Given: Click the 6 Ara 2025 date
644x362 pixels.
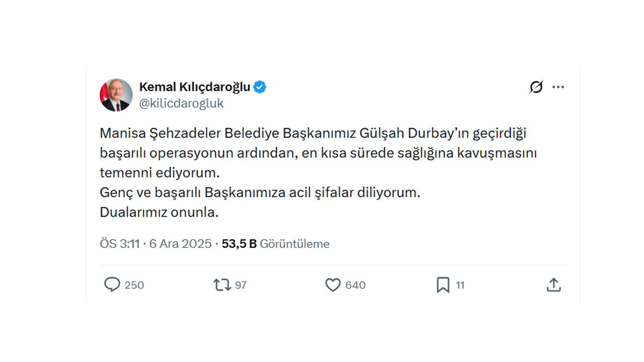Looking at the screenshot, I should coord(181,244).
